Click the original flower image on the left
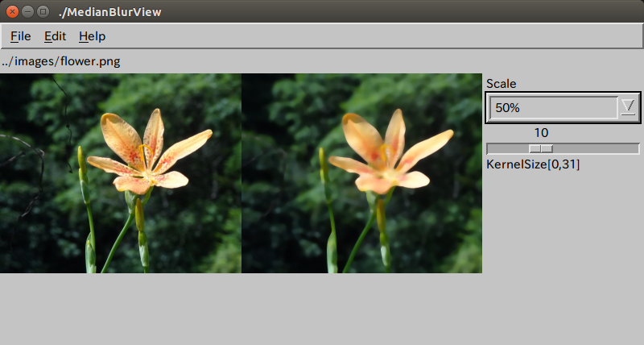 pos(120,173)
